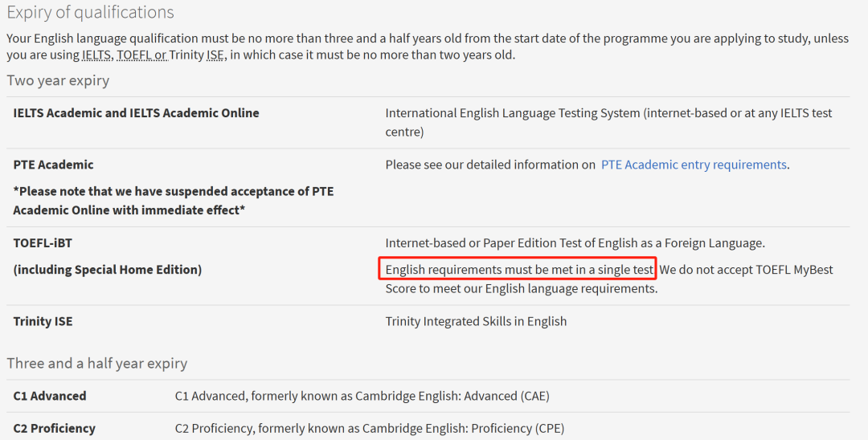
Task: Click the underlined TOEFL abbreviation in intro paragraph
Action: click(135, 55)
